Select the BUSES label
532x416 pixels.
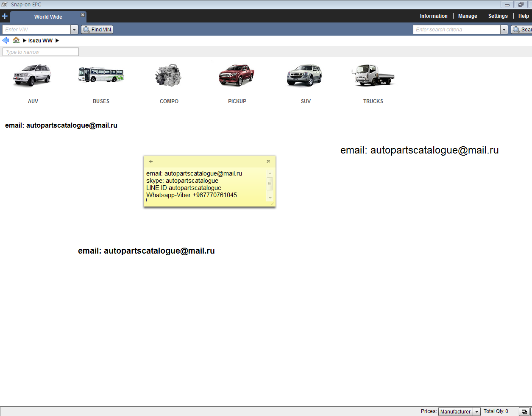coord(101,101)
